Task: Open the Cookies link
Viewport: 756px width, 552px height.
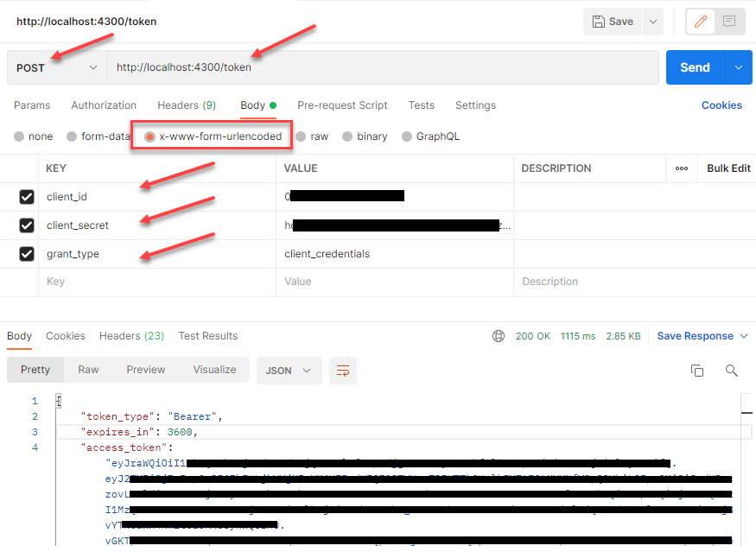Action: click(721, 105)
